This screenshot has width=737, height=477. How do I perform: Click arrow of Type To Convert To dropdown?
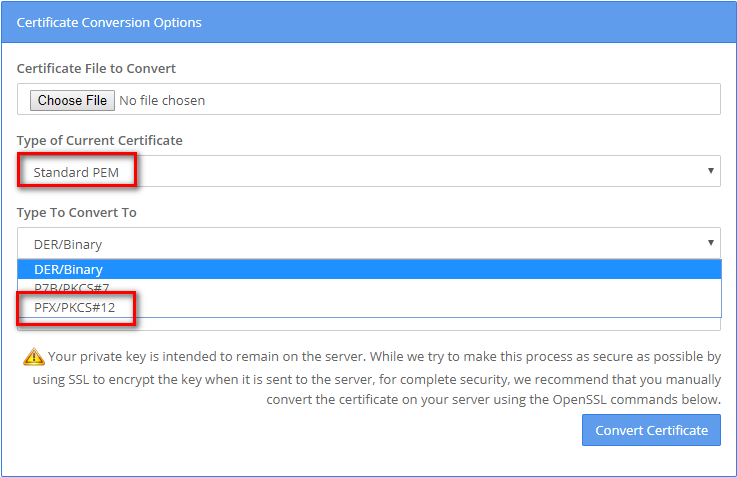[711, 243]
